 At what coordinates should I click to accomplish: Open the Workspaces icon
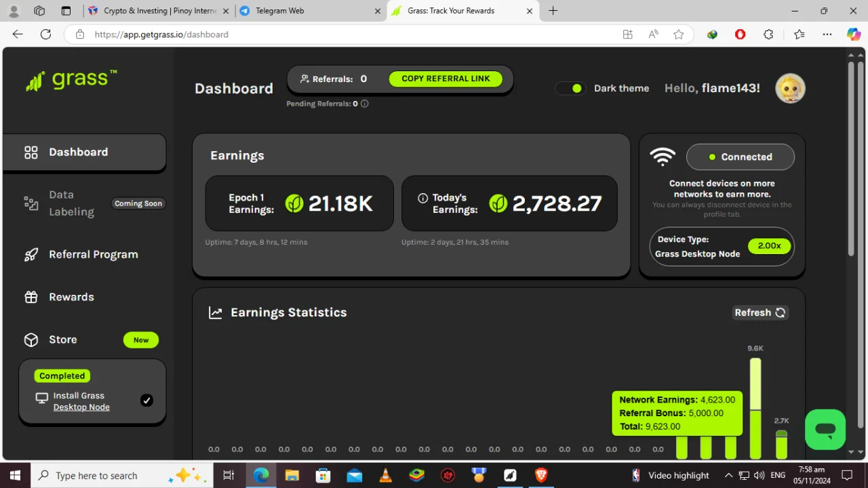coord(39,11)
